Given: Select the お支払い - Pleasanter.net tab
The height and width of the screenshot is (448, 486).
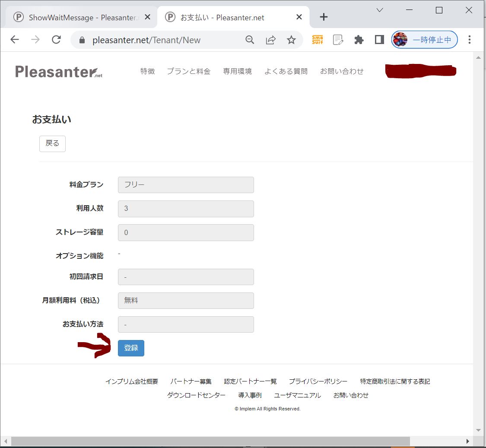Looking at the screenshot, I should [233, 17].
